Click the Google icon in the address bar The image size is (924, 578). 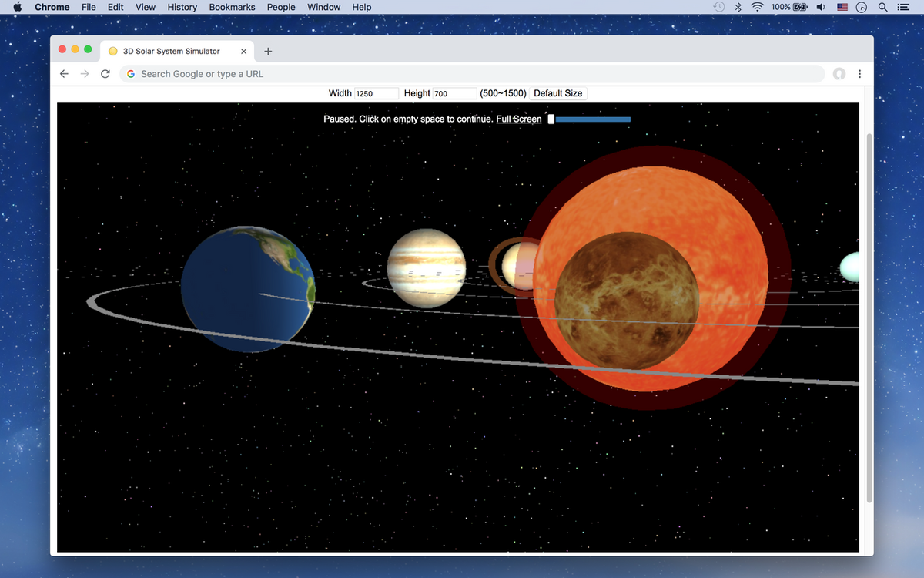click(131, 74)
